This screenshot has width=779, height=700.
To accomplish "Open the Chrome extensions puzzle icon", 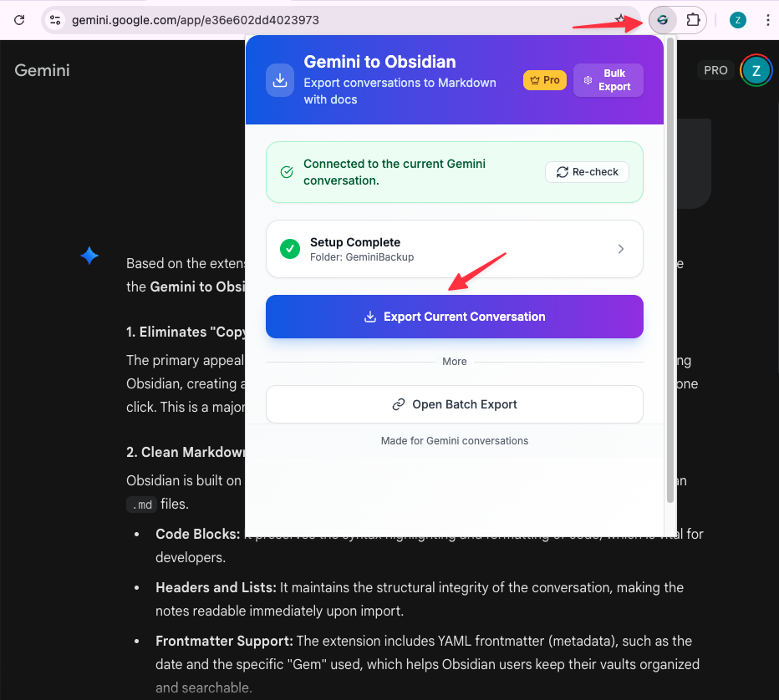I will [x=693, y=20].
